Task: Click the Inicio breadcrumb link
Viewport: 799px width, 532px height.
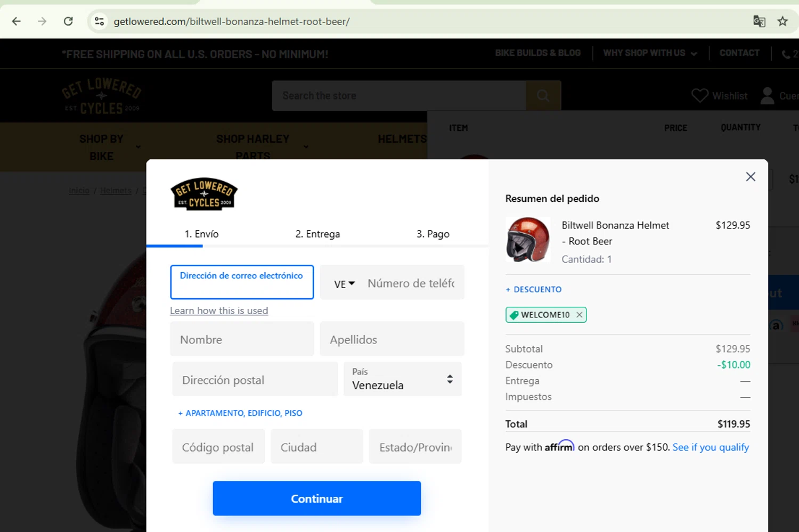Action: (79, 191)
